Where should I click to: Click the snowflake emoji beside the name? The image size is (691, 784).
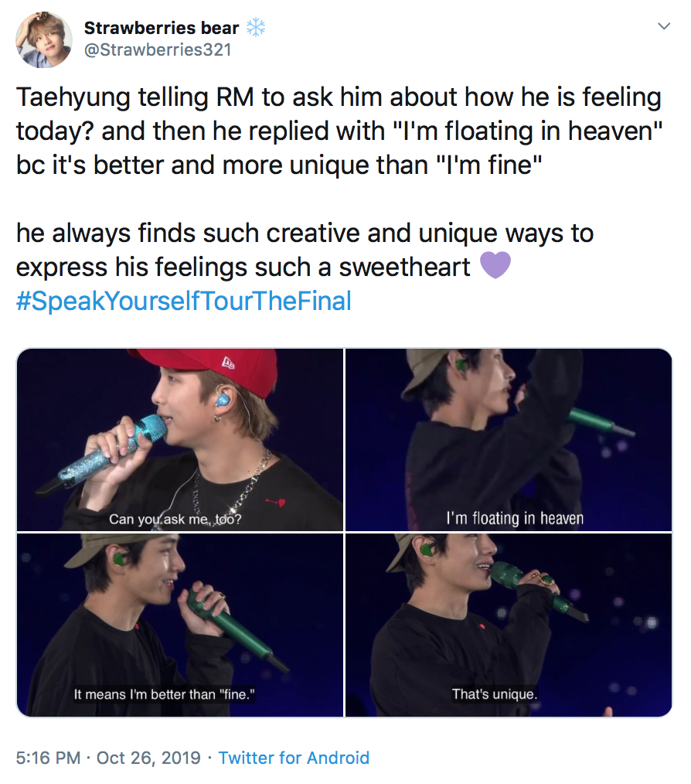coord(256,28)
